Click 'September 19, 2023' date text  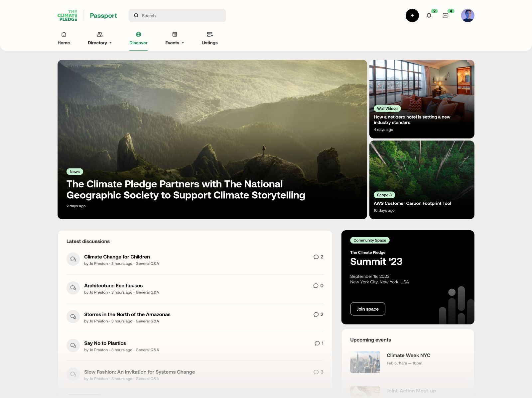(x=370, y=276)
